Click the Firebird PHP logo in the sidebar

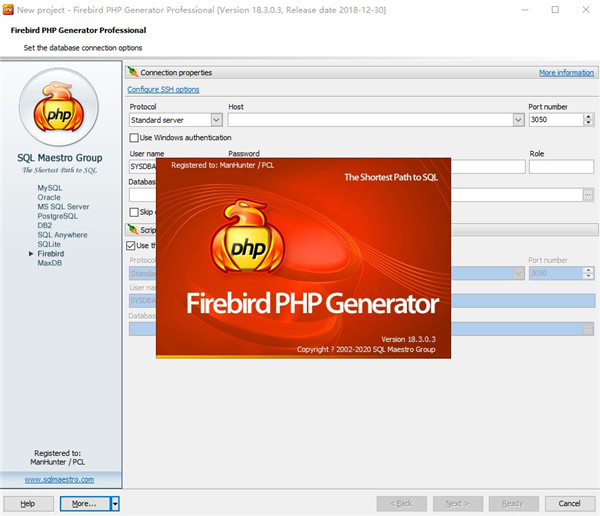(x=59, y=107)
